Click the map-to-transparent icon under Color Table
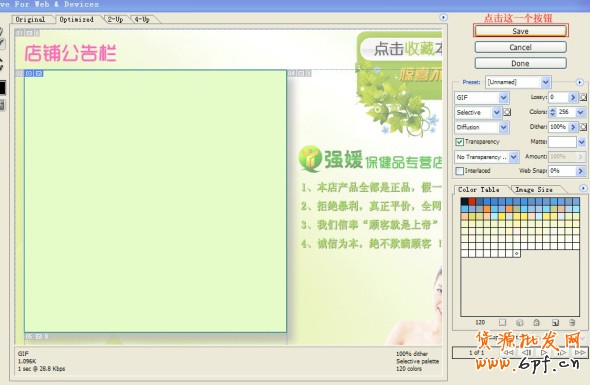Viewport: 590px width, 385px height. [502, 323]
